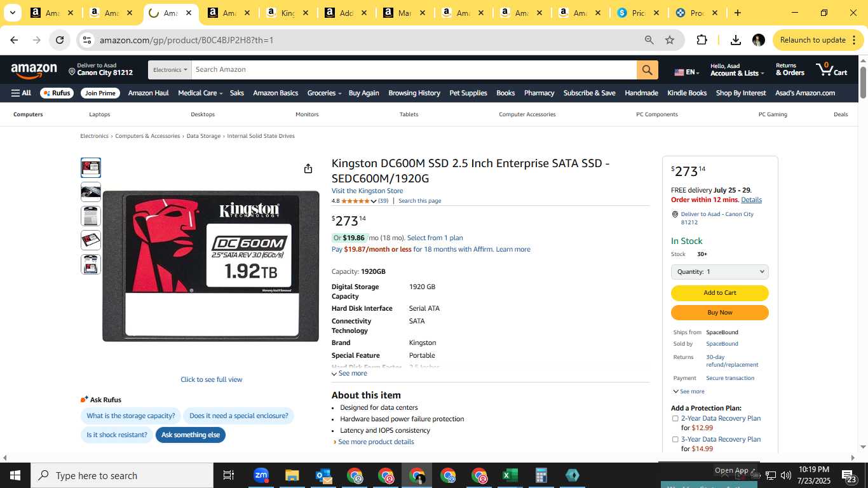Open the Medical Care dropdown
The height and width of the screenshot is (488, 868).
tap(200, 93)
